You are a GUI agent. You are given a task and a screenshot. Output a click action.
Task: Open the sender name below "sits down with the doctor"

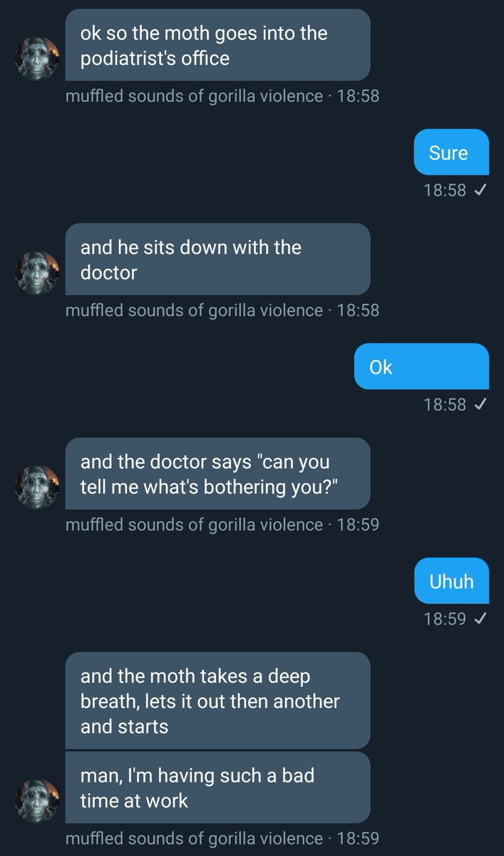[x=194, y=310]
